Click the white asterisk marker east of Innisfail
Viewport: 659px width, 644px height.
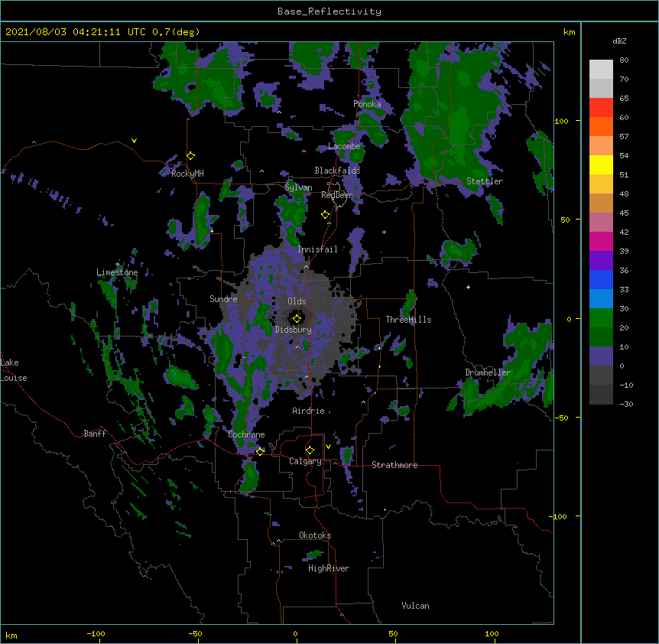click(x=384, y=232)
